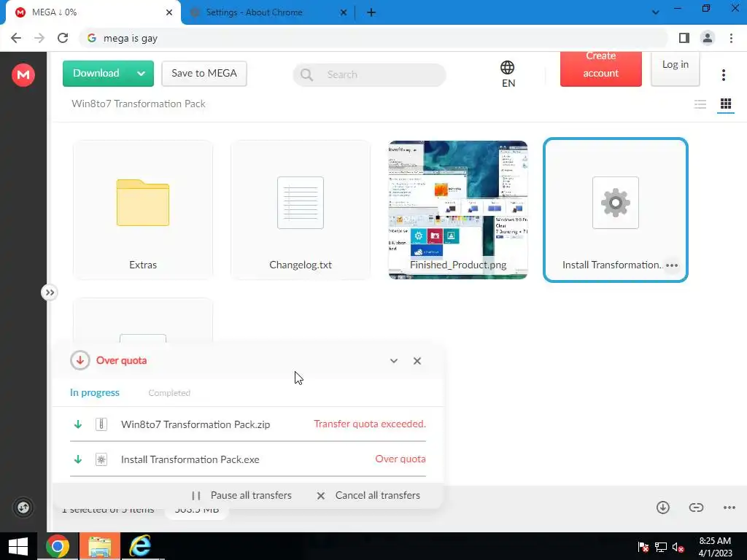Open the EN language selector globe
747x560 pixels.
508,74
